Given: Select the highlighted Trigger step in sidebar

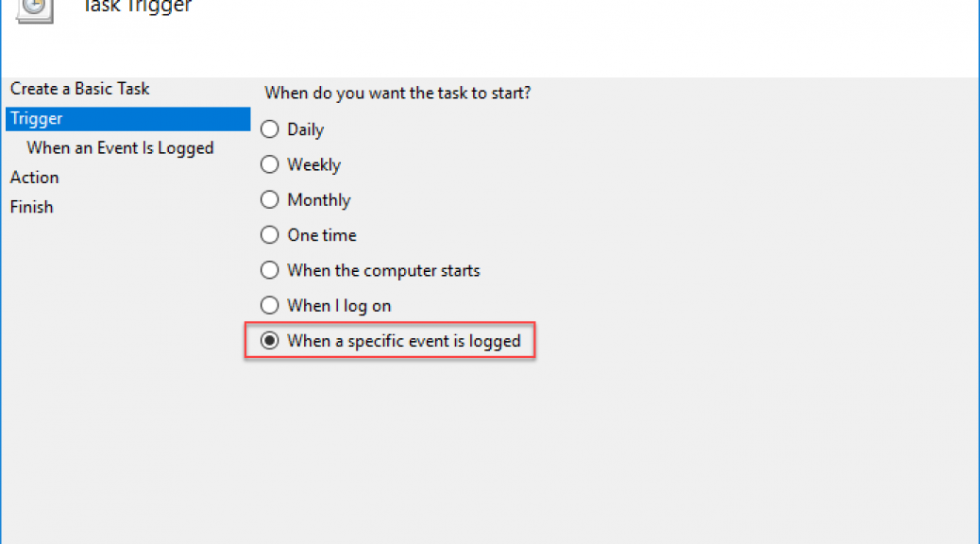Looking at the screenshot, I should (128, 119).
